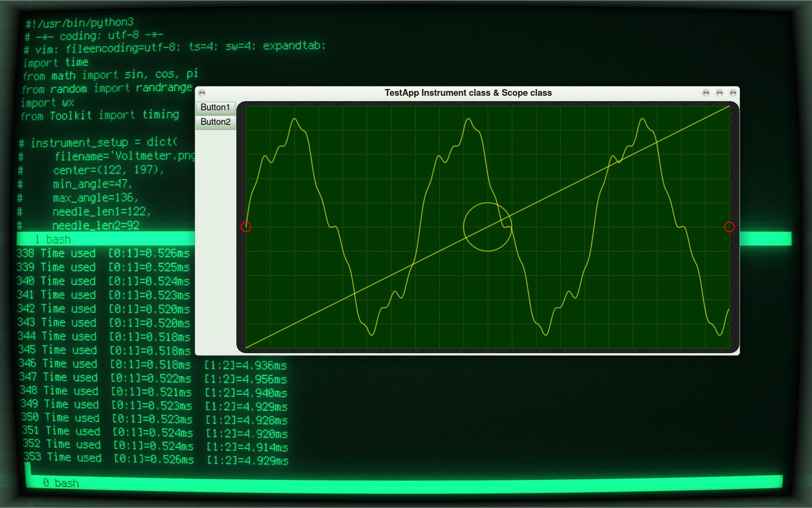Click 'from Toolkit import timing' line
Screen dimensions: 812x508
point(100,116)
